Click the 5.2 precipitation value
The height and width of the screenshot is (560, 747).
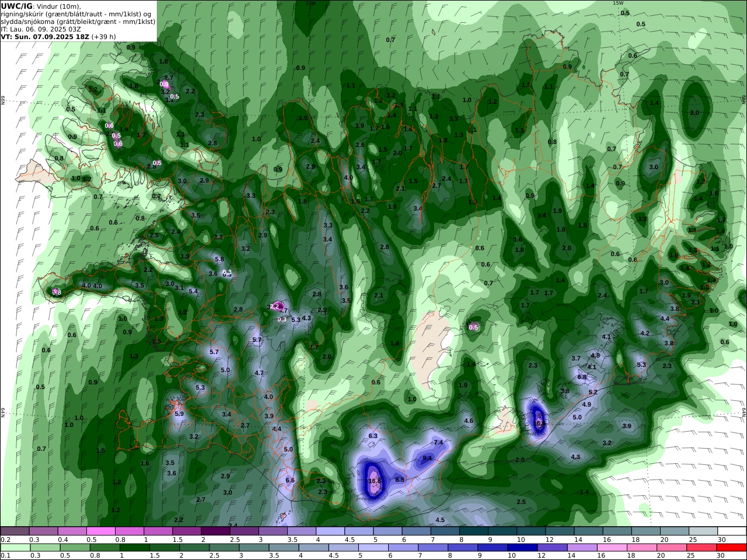593,392
